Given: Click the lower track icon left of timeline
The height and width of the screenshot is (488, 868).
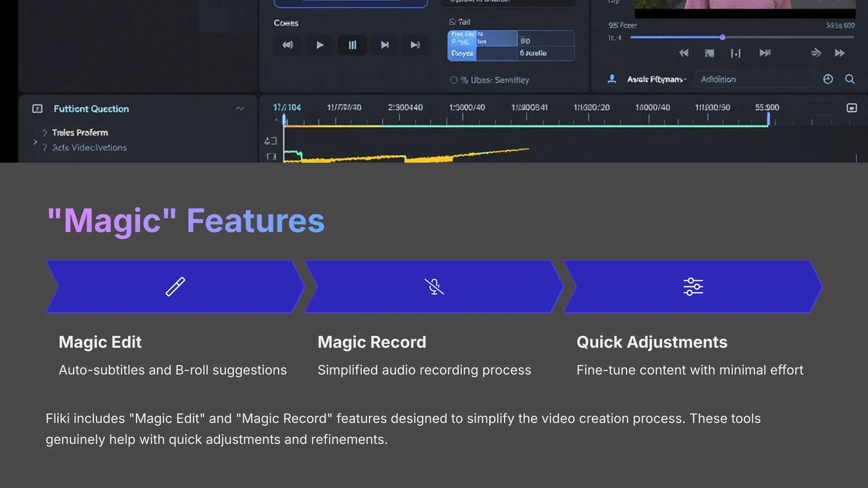Looking at the screenshot, I should (271, 157).
